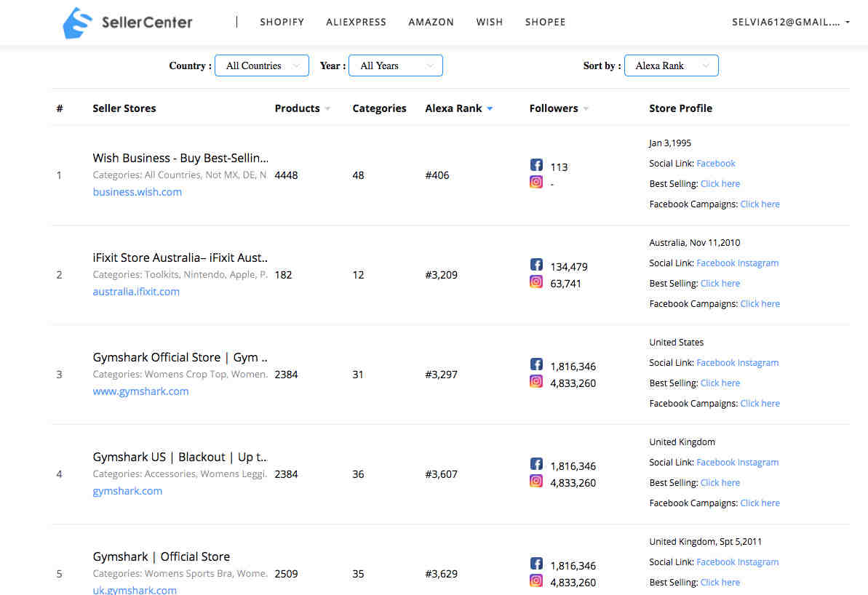Image resolution: width=868 pixels, height=595 pixels.
Task: Click the Alexa rank value #406
Action: [437, 175]
